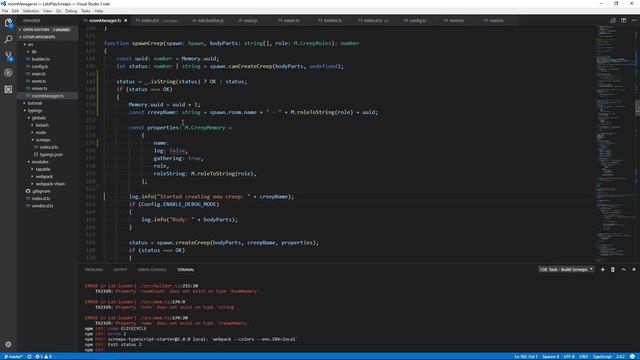Change the TypeScript language mode

point(602,357)
